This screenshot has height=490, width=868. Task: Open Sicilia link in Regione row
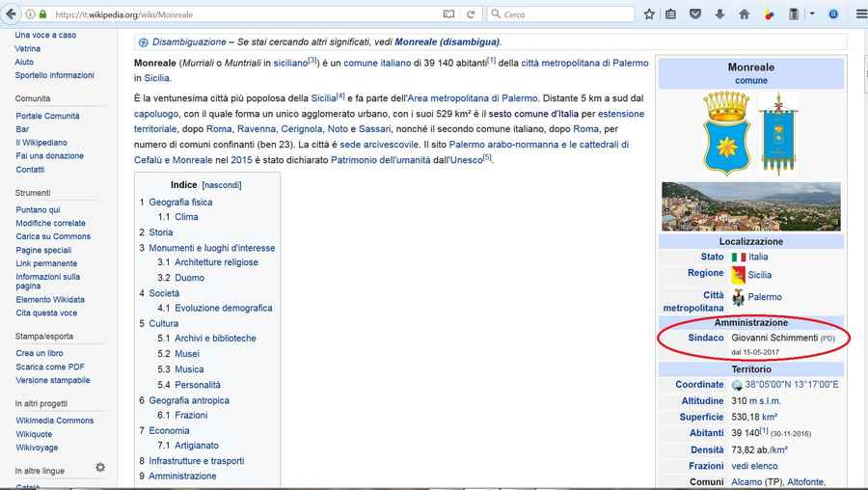pos(760,275)
